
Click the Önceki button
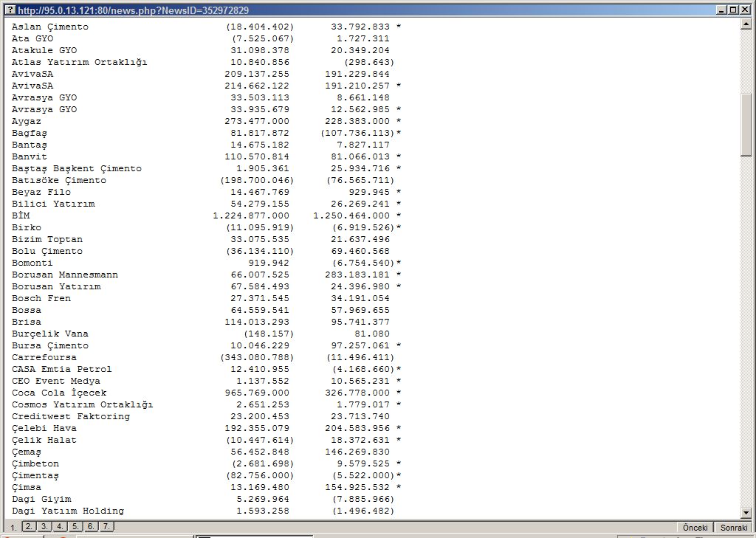(x=695, y=528)
